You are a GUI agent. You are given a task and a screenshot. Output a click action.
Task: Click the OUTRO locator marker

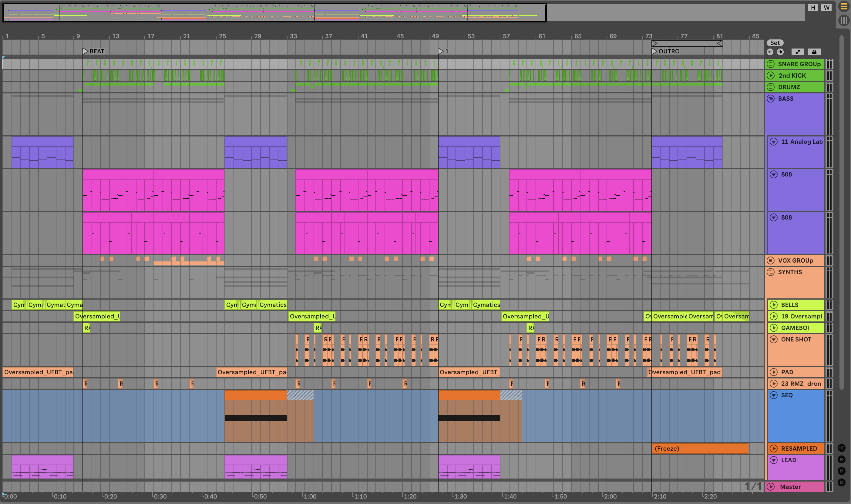tap(655, 51)
